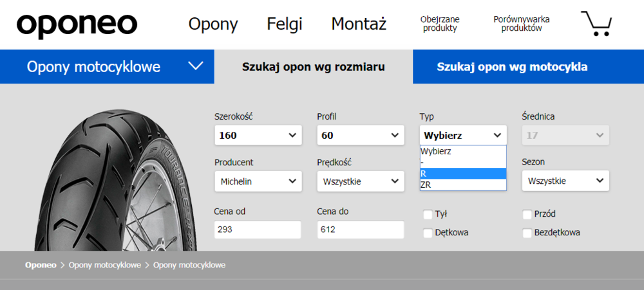Click the Cena od label
644x290 pixels.
[230, 212]
